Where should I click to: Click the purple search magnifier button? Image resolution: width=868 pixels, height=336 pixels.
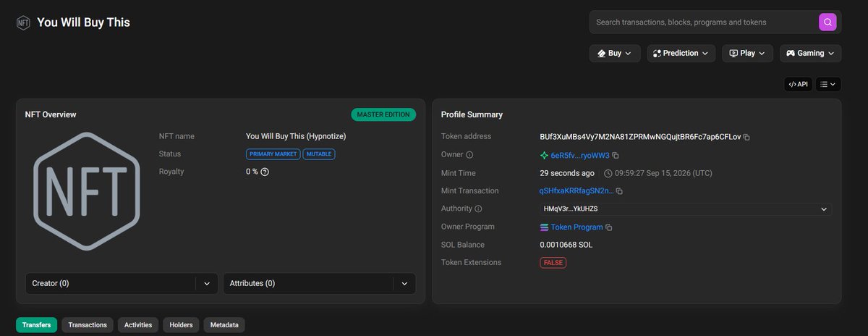pos(827,22)
